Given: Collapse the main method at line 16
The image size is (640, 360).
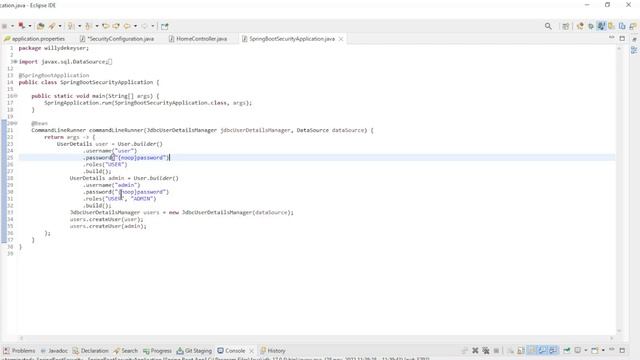Looking at the screenshot, I should 16,96.
